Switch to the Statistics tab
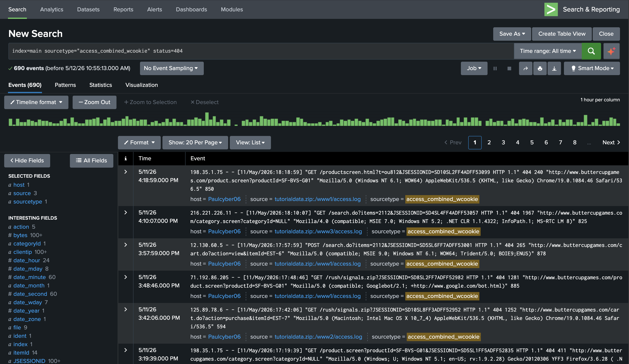This screenshot has width=629, height=364. click(x=101, y=85)
